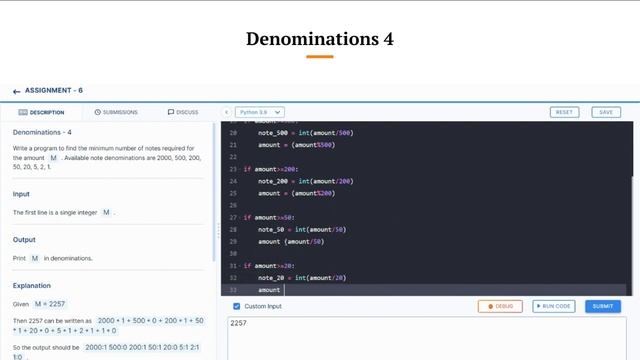Click the description panel scrollbar
Viewport: 640px width, 360px height.
(x=213, y=192)
